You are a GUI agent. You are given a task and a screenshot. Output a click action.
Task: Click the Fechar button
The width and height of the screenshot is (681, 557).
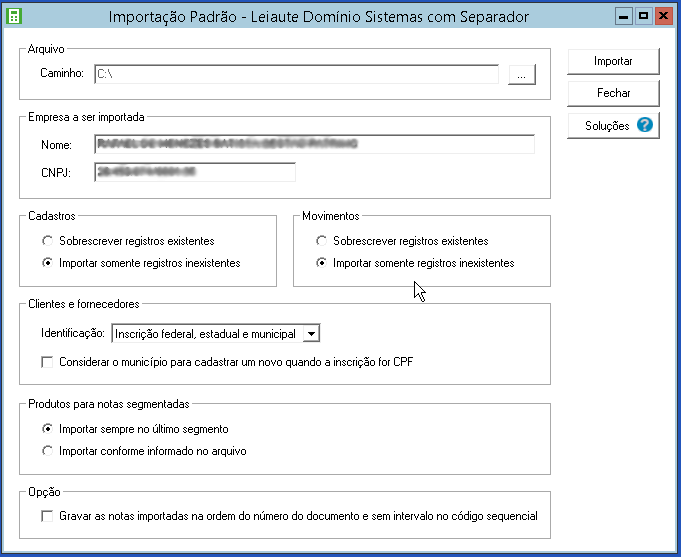pos(613,94)
